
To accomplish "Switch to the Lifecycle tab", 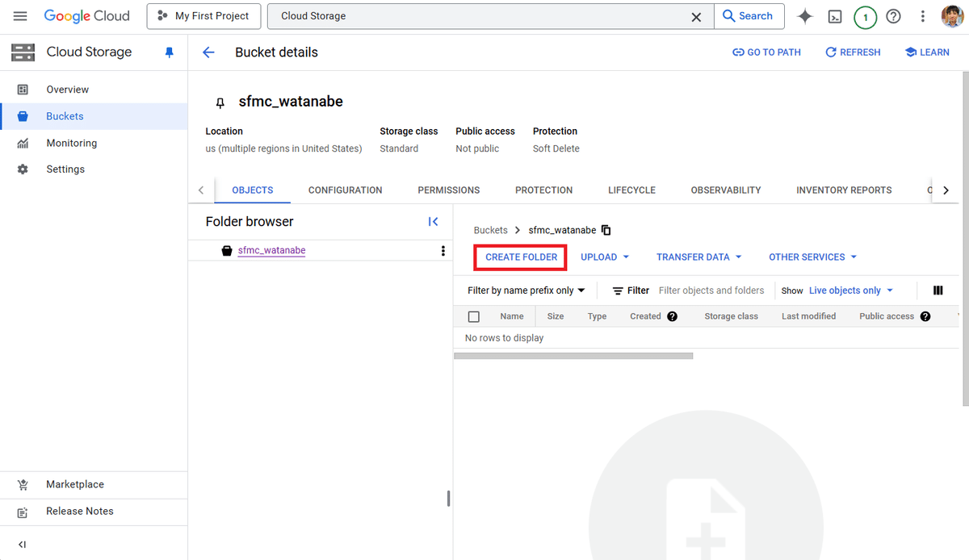I will (x=632, y=190).
